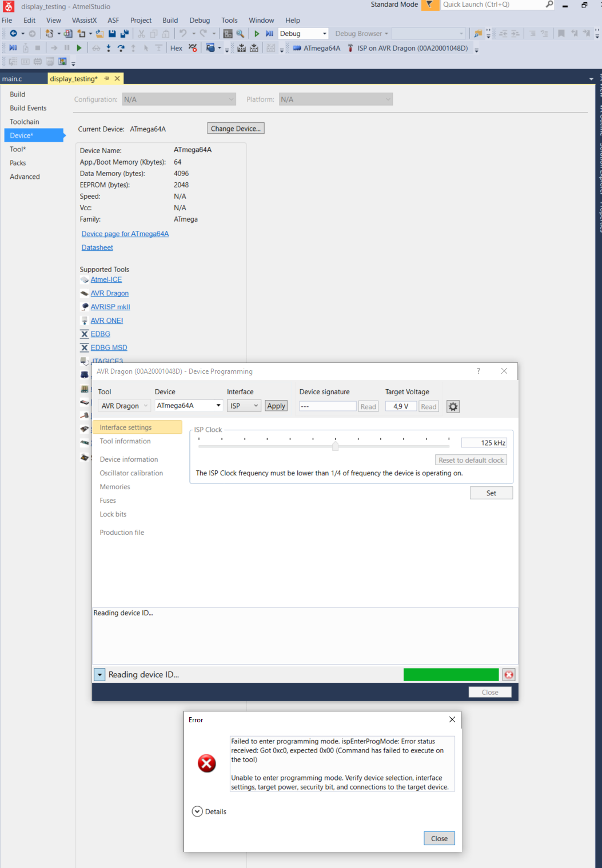602x868 pixels.
Task: Click Reset to default clock button
Action: 471,460
